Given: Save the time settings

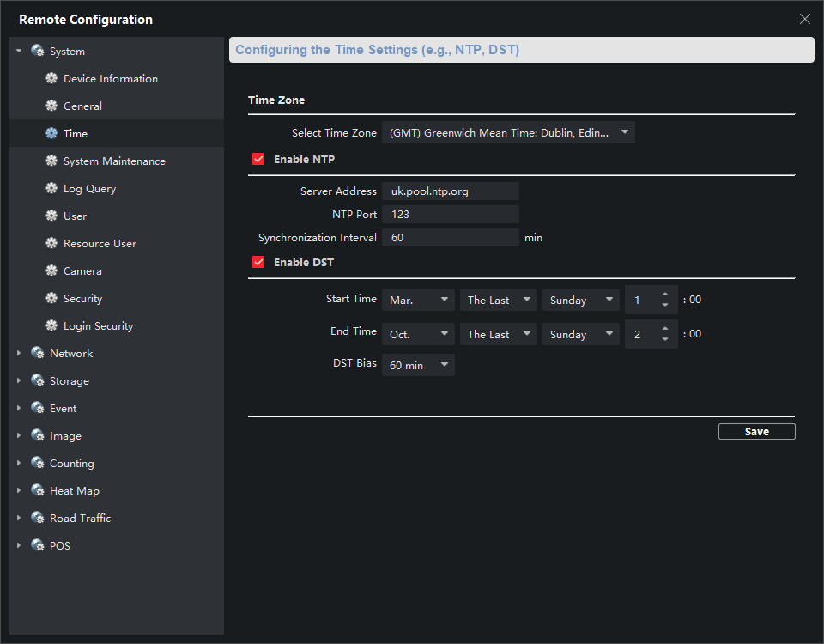Looking at the screenshot, I should click(756, 432).
